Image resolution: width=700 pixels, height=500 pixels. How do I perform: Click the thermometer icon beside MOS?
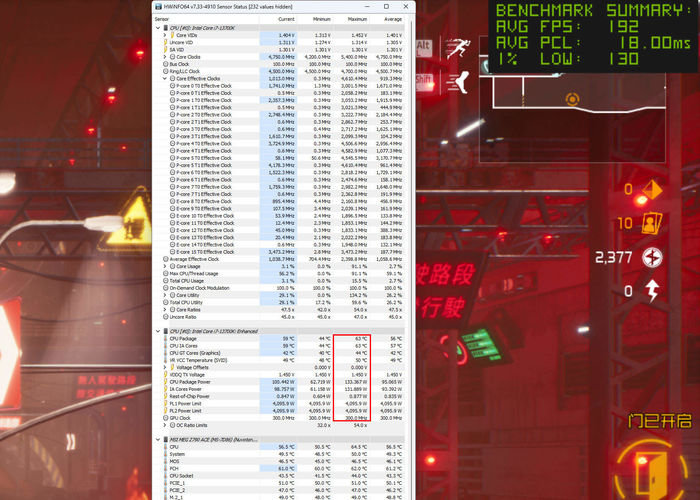point(166,461)
